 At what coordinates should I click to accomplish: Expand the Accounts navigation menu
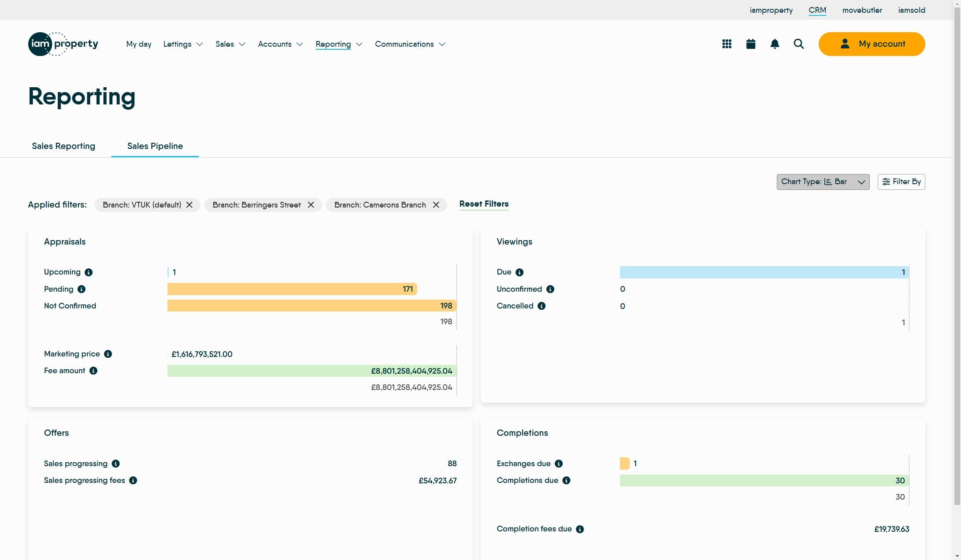click(280, 44)
